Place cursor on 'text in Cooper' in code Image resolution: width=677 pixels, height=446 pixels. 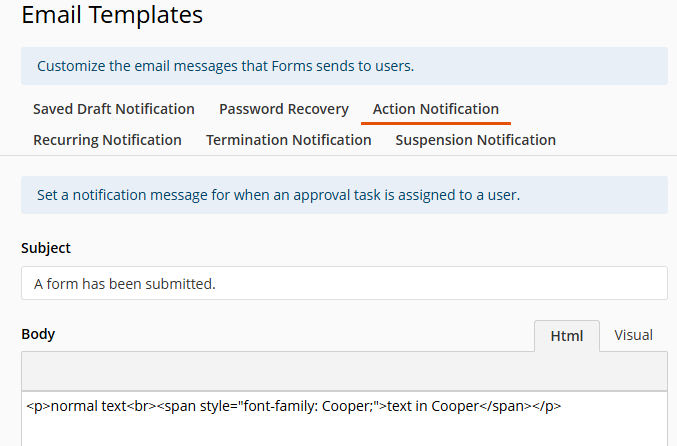433,406
